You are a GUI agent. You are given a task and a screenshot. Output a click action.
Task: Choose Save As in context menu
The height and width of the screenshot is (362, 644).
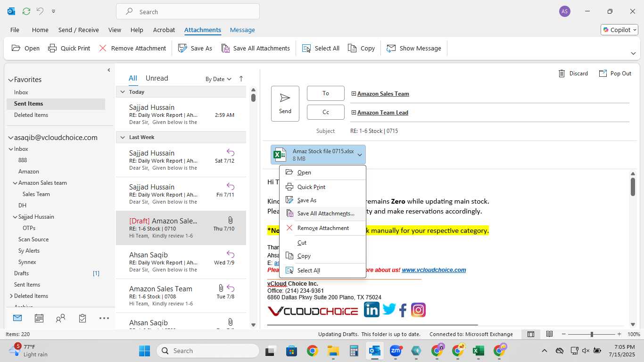[322, 200]
